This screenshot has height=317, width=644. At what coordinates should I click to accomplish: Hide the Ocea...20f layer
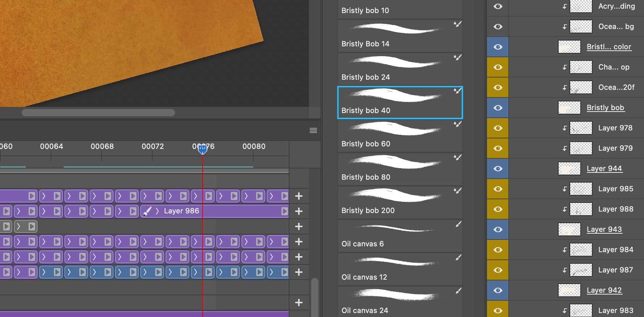click(x=498, y=87)
